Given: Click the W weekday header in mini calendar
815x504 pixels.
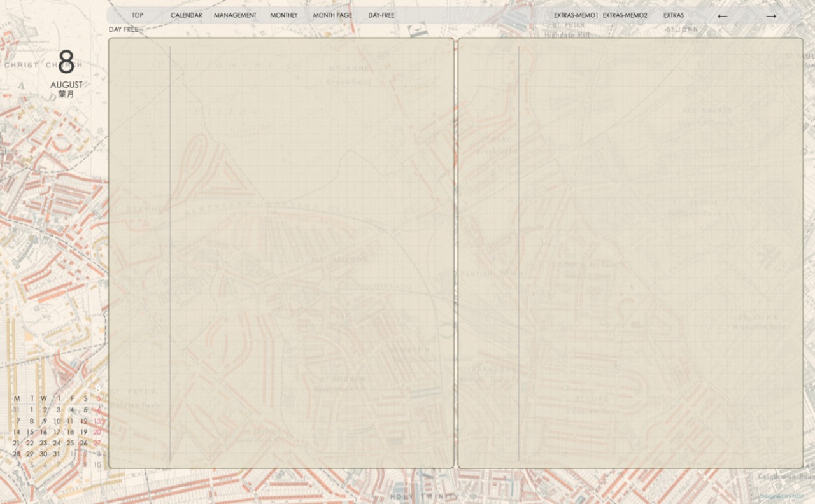Looking at the screenshot, I should [x=44, y=399].
